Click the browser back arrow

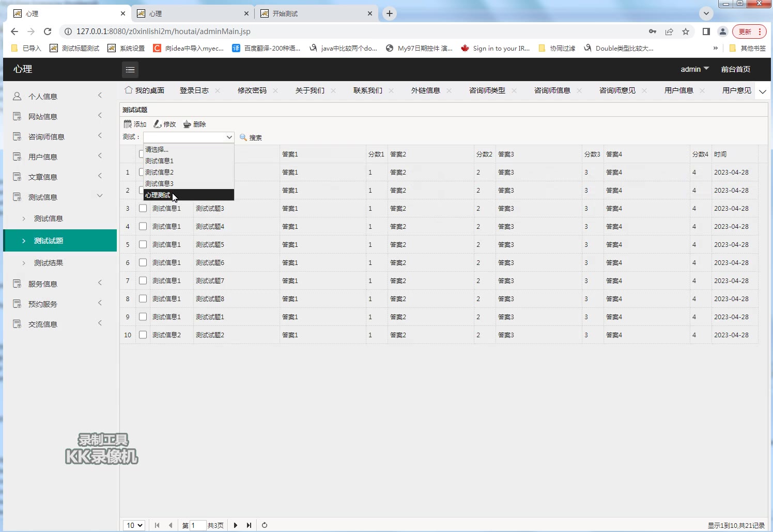click(x=14, y=32)
